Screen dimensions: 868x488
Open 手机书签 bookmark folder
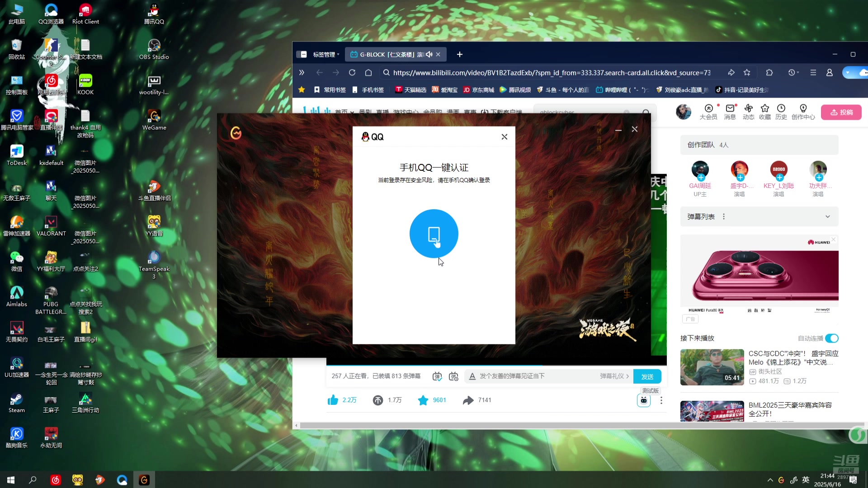pyautogui.click(x=368, y=90)
